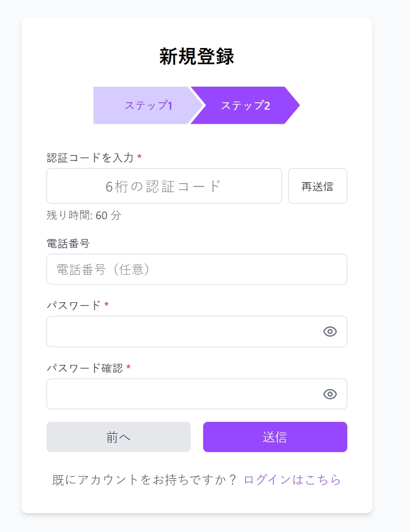Toggle visibility of the パスワード field
The width and height of the screenshot is (410, 532).
pos(330,332)
